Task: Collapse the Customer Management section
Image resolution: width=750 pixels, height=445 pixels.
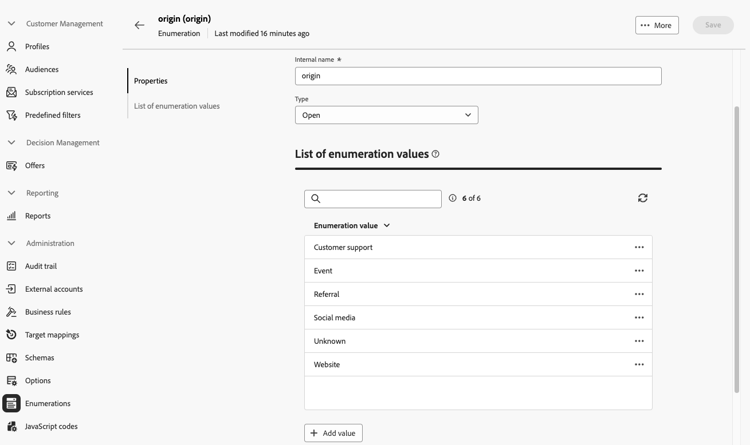Action: [11, 23]
